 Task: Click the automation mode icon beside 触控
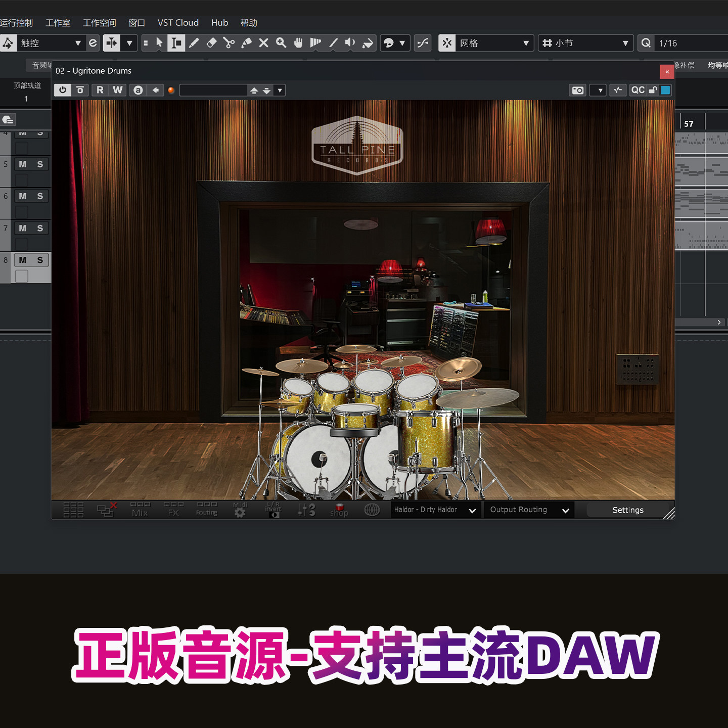coord(9,43)
